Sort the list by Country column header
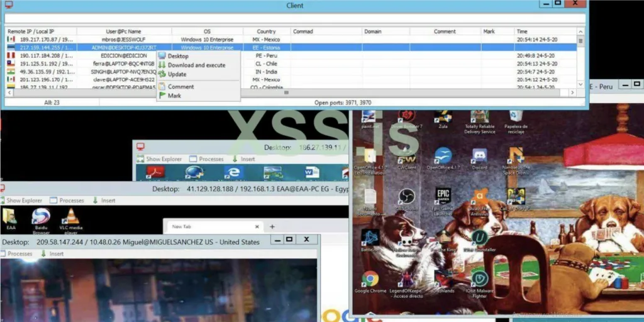 click(x=266, y=31)
